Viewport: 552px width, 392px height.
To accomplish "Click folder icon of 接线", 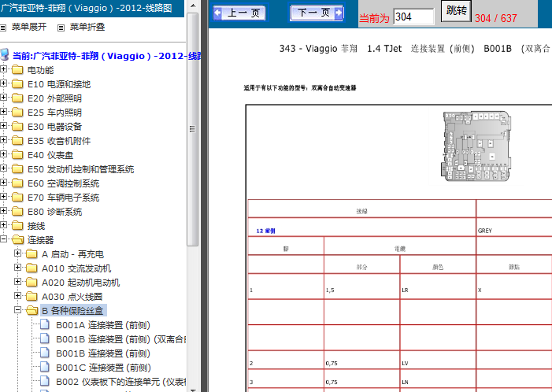I will point(17,225).
